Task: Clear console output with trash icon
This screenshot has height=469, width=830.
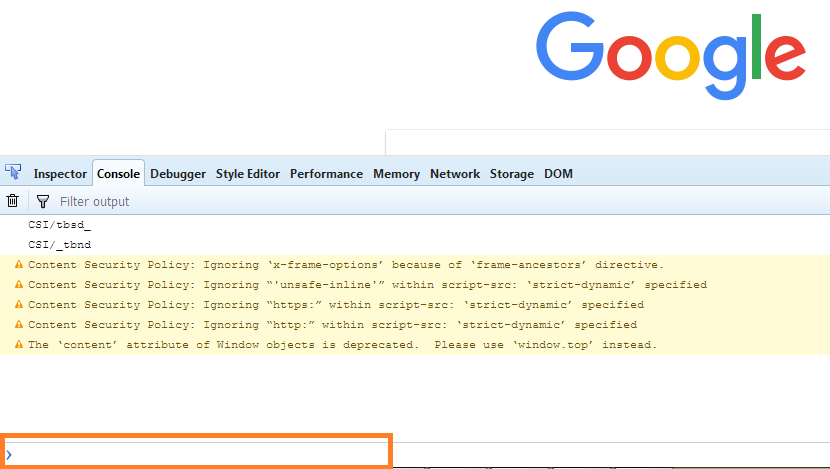Action: pos(13,201)
